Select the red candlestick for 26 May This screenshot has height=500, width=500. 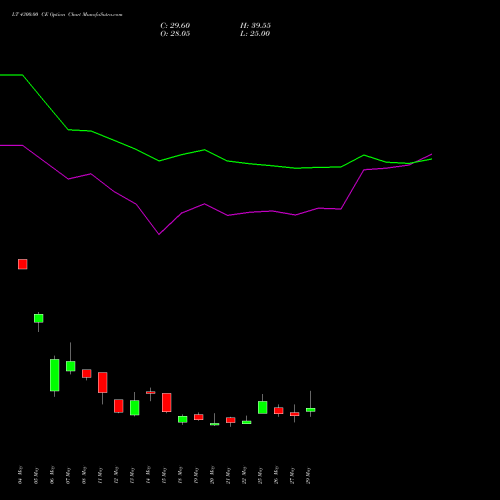[279, 410]
